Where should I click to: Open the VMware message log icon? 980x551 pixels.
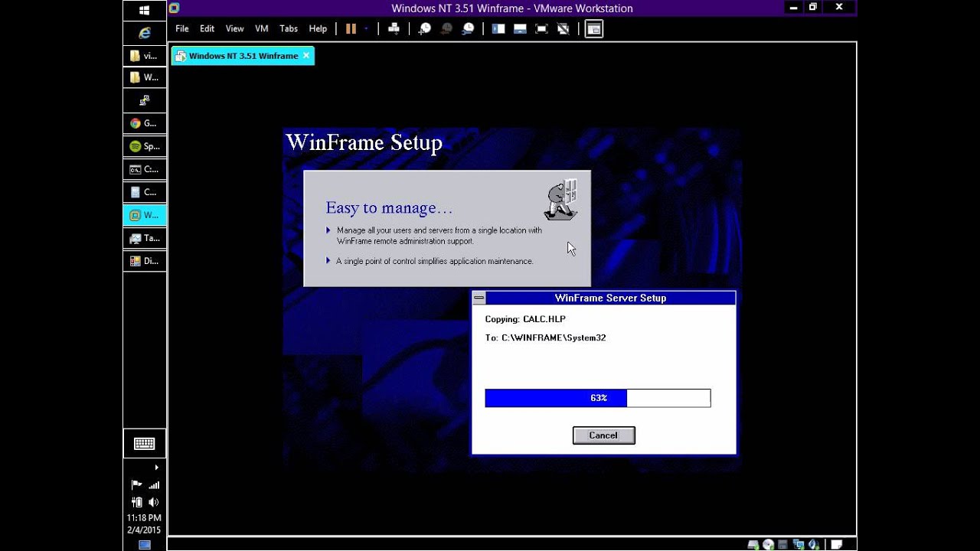pyautogui.click(x=838, y=544)
